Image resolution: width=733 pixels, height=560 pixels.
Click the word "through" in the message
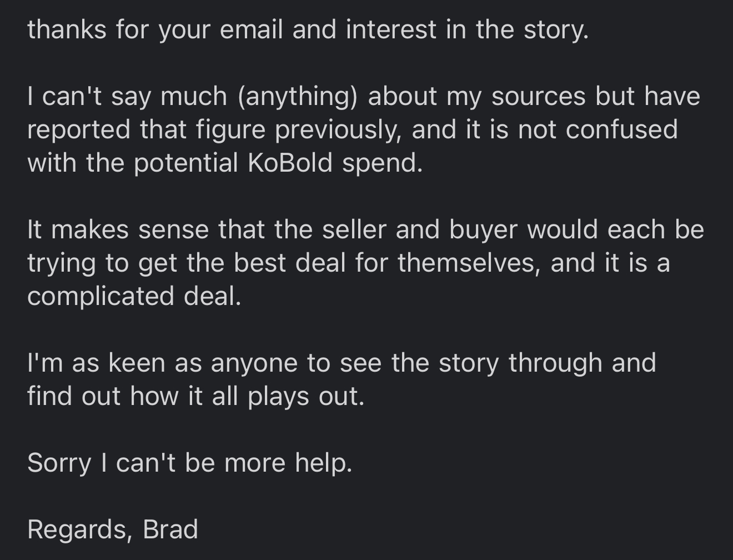point(555,363)
